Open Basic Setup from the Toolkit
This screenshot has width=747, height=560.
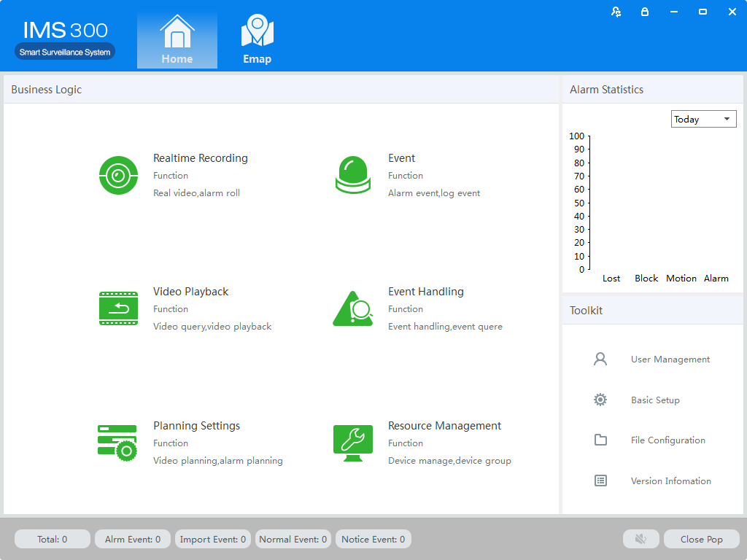pos(654,400)
